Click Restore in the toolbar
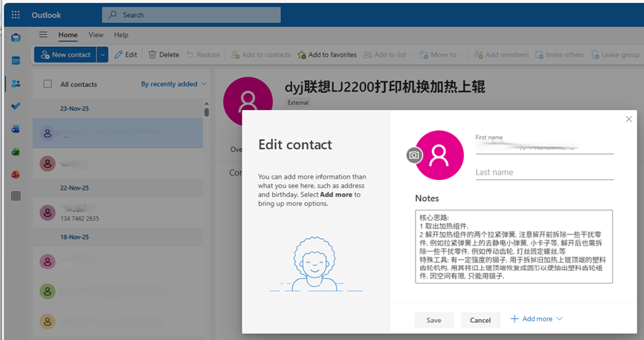 click(203, 54)
